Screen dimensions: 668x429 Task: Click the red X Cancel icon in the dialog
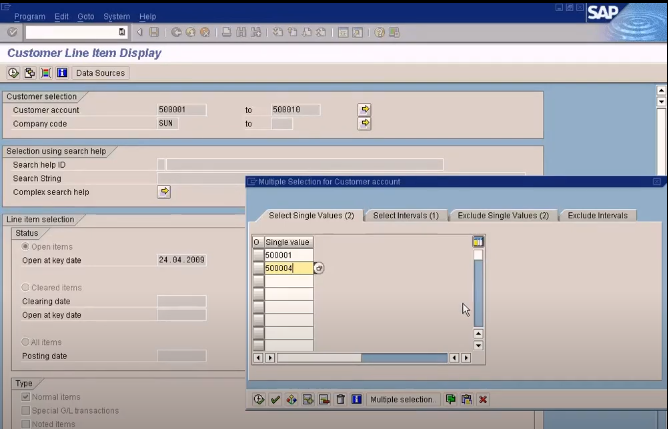click(x=483, y=399)
